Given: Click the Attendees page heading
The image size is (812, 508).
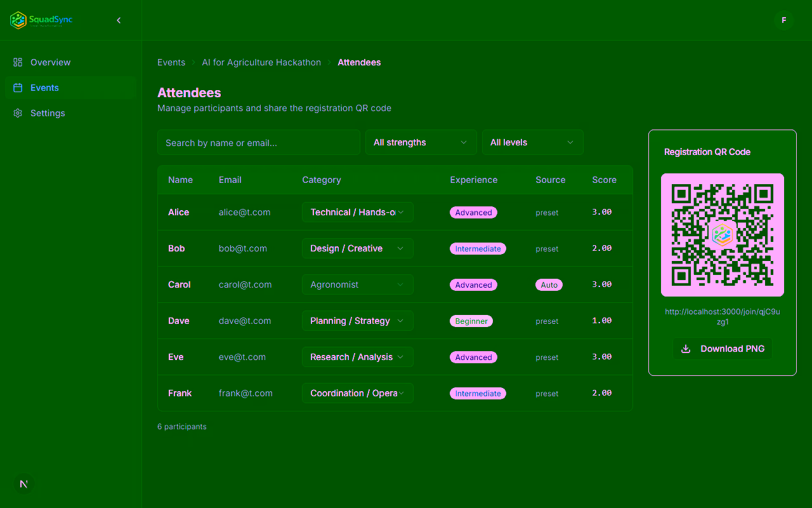Looking at the screenshot, I should (x=189, y=93).
